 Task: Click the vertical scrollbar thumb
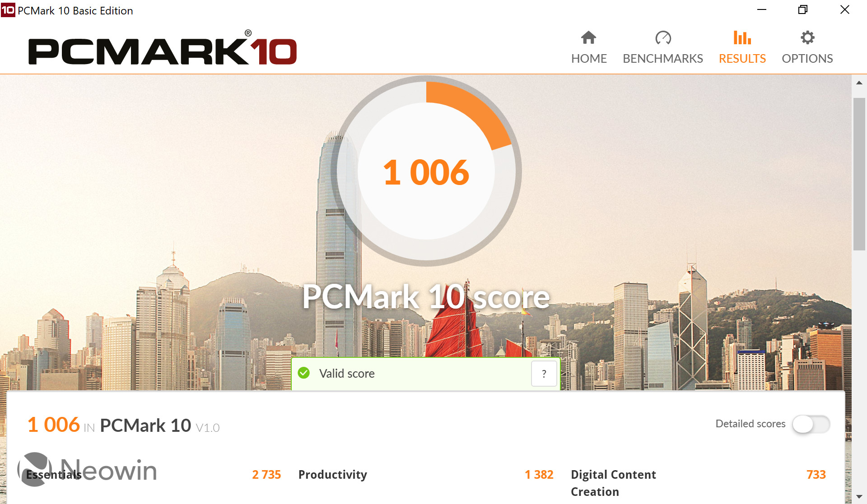[x=859, y=174]
